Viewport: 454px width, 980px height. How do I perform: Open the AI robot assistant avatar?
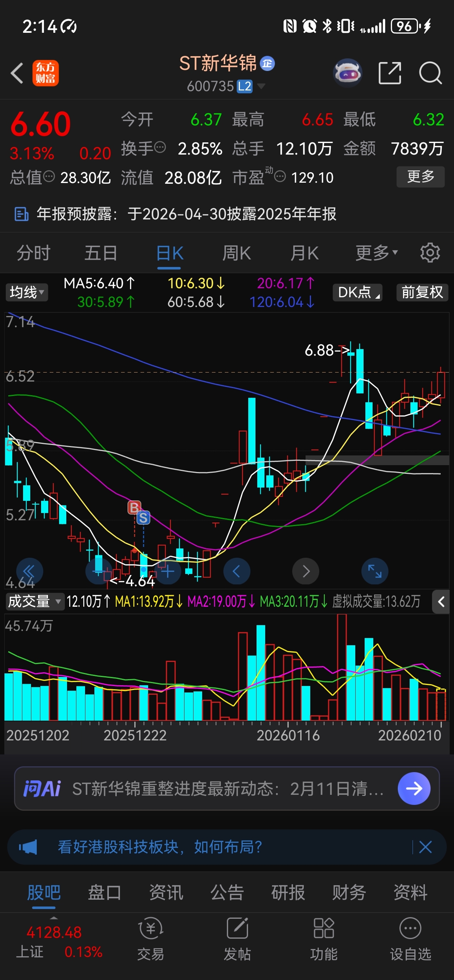(x=347, y=73)
